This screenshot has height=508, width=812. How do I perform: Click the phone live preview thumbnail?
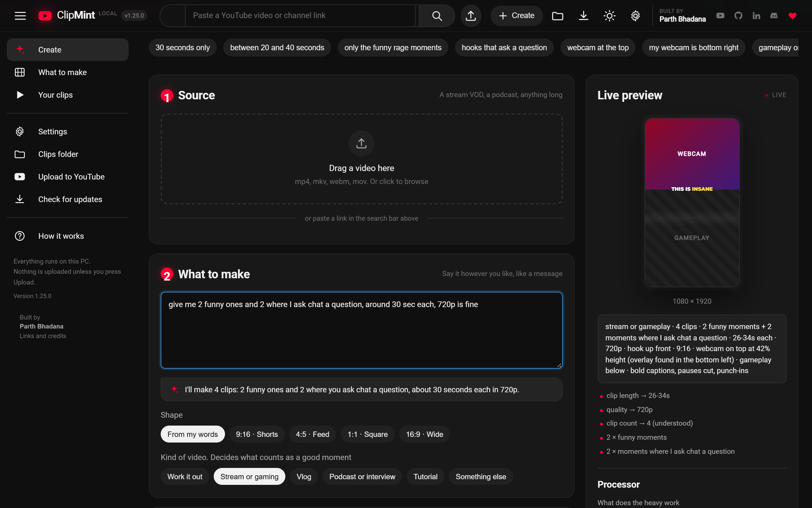692,202
